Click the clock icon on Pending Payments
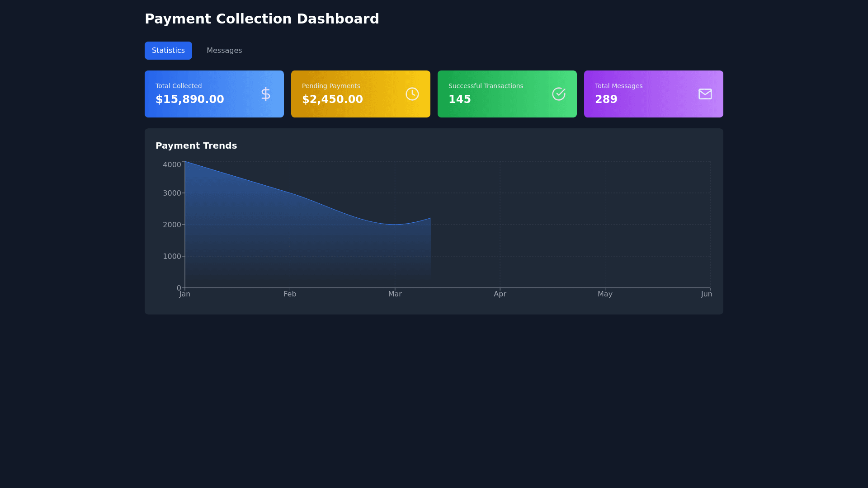 click(412, 94)
